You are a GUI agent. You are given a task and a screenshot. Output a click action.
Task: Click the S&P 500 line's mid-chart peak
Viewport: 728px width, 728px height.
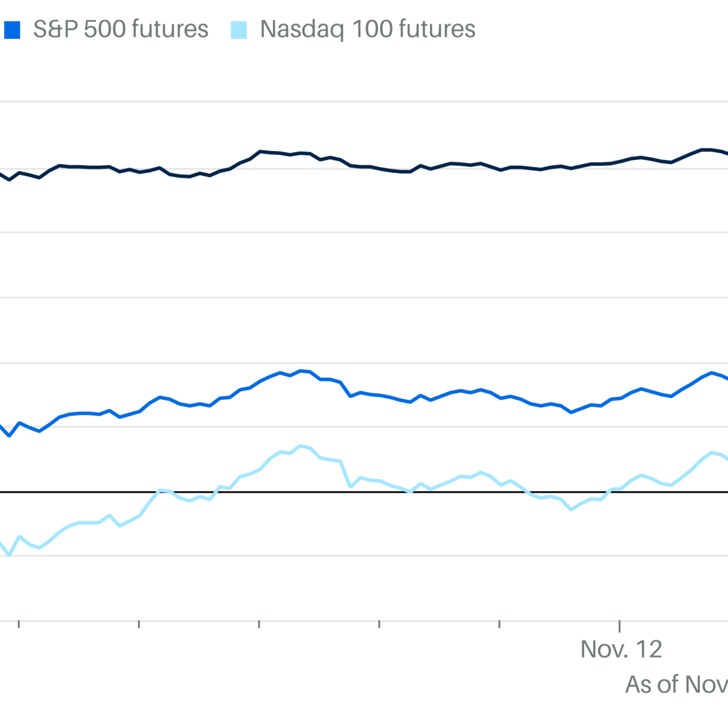click(300, 371)
